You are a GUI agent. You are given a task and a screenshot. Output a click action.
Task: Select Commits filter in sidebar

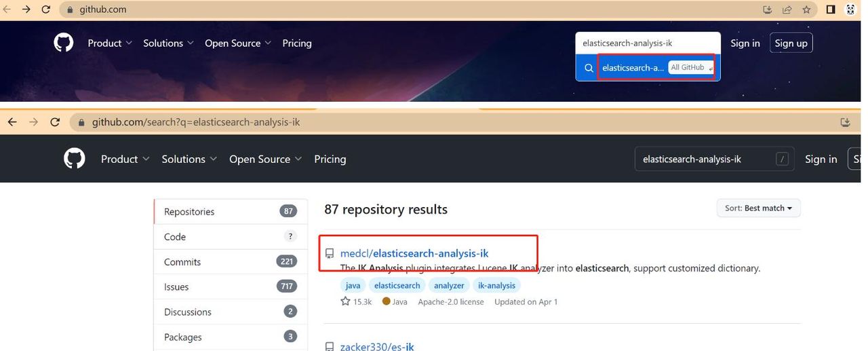(x=231, y=261)
